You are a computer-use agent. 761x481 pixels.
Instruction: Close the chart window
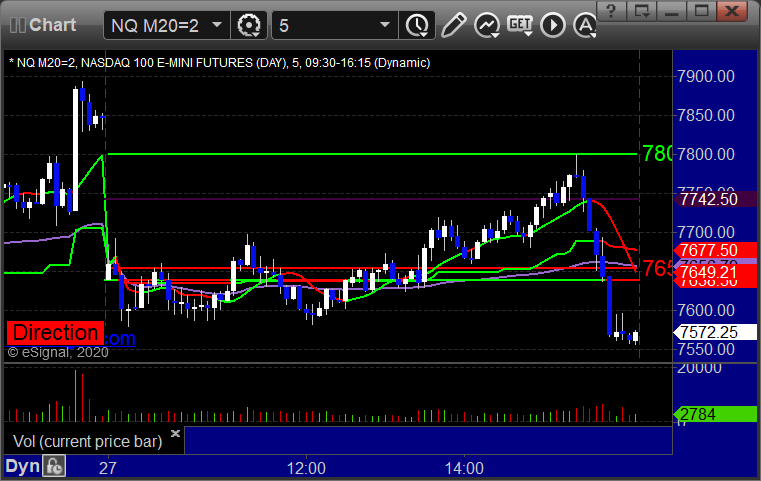(732, 11)
